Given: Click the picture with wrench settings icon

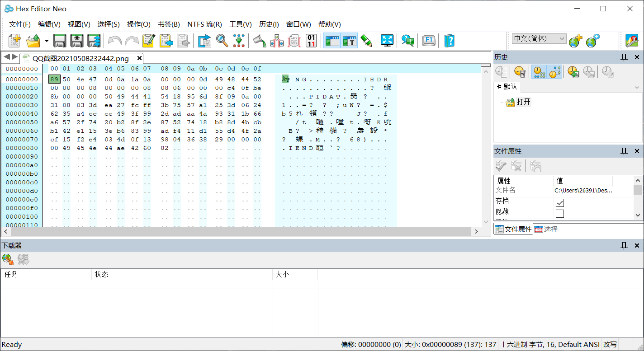Looking at the screenshot, I should (x=632, y=41).
